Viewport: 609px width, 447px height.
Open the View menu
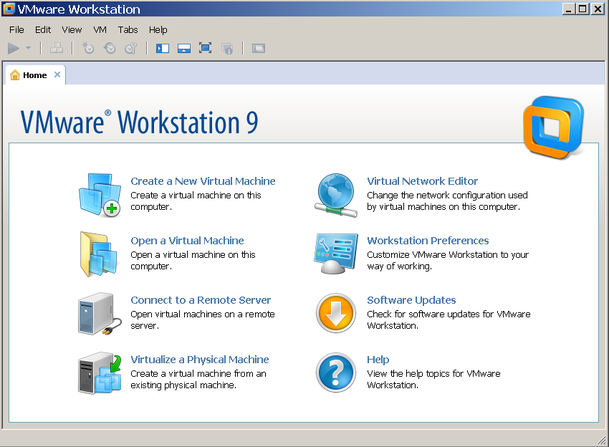click(71, 30)
